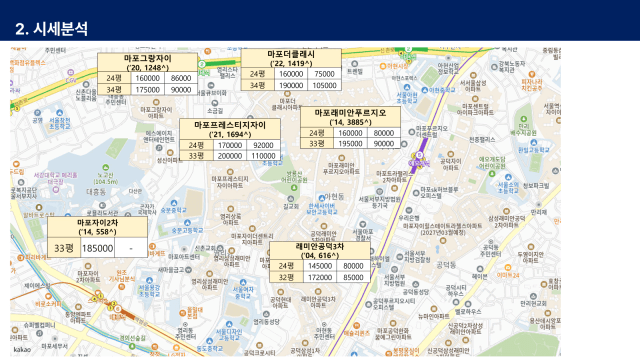Click 75000 in the 마포더클래시 table
This screenshot has width=640, height=360.
(324, 74)
